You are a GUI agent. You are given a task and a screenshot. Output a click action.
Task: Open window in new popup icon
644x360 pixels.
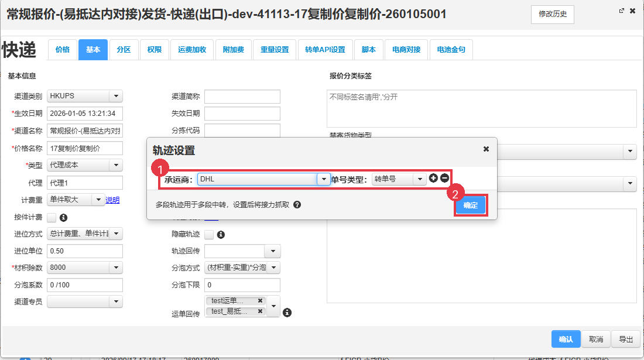pos(621,11)
